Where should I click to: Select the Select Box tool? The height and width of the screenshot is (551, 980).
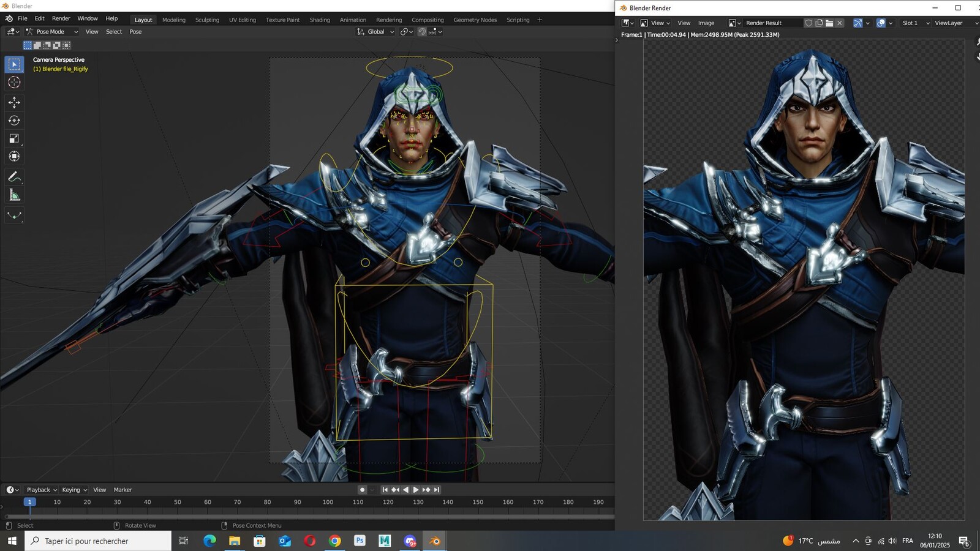pyautogui.click(x=14, y=64)
